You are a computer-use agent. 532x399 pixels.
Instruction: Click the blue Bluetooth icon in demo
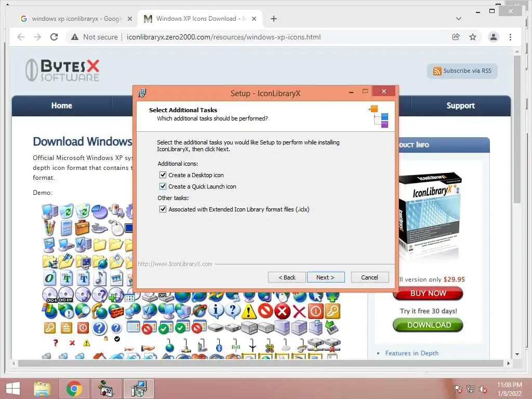point(219,348)
